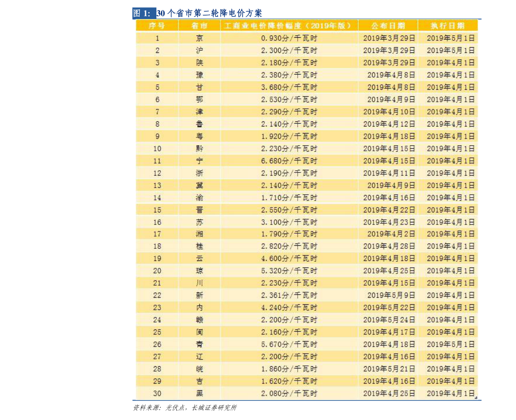Select the "公布日期" column header

[388, 26]
